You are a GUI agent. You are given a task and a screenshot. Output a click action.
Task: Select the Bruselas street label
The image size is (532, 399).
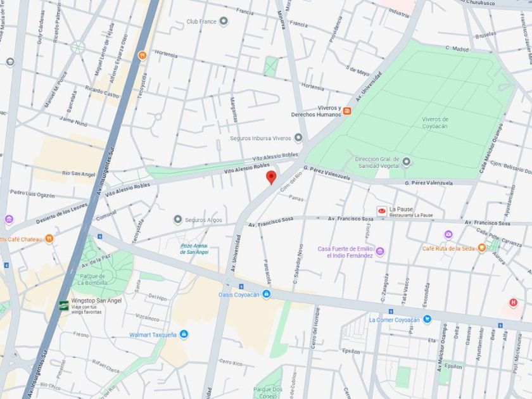[x=486, y=35]
